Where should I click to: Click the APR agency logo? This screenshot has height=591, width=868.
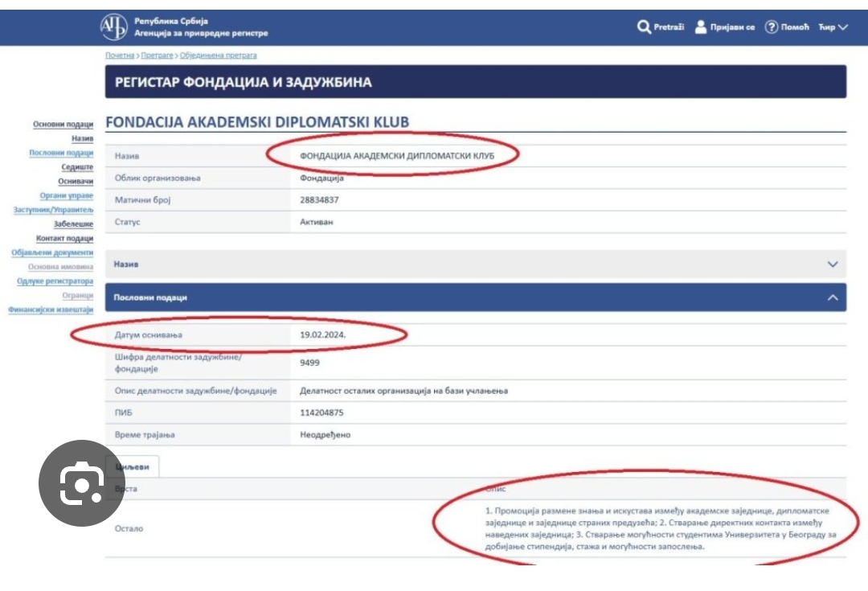[x=113, y=27]
